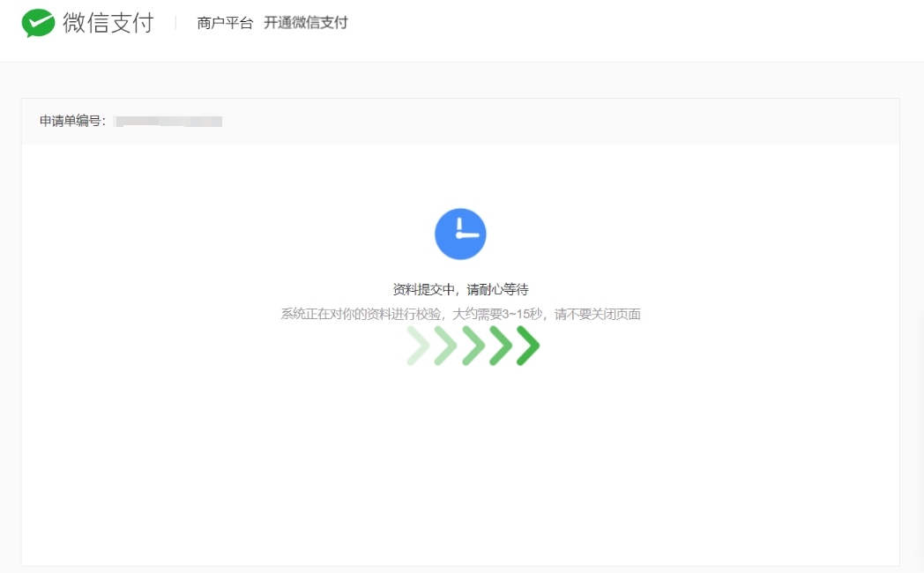This screenshot has width=924, height=573.
Task: Click the darkest rightmost green chevron arrow
Action: (x=528, y=346)
